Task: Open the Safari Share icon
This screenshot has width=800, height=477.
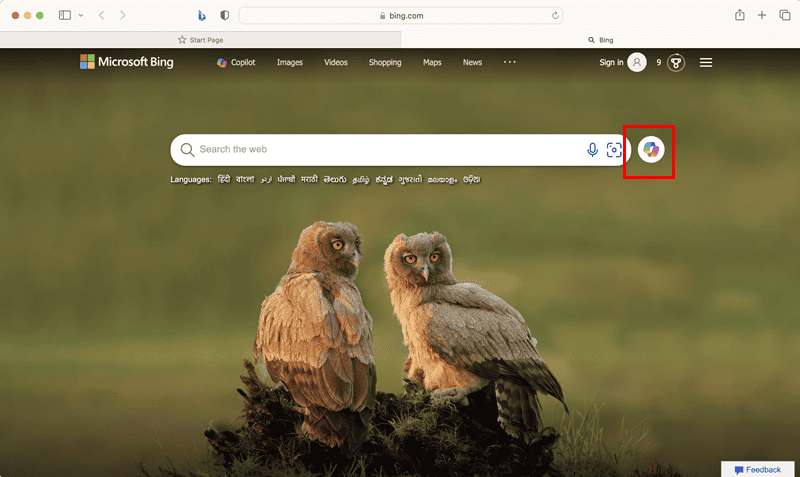Action: [740, 15]
